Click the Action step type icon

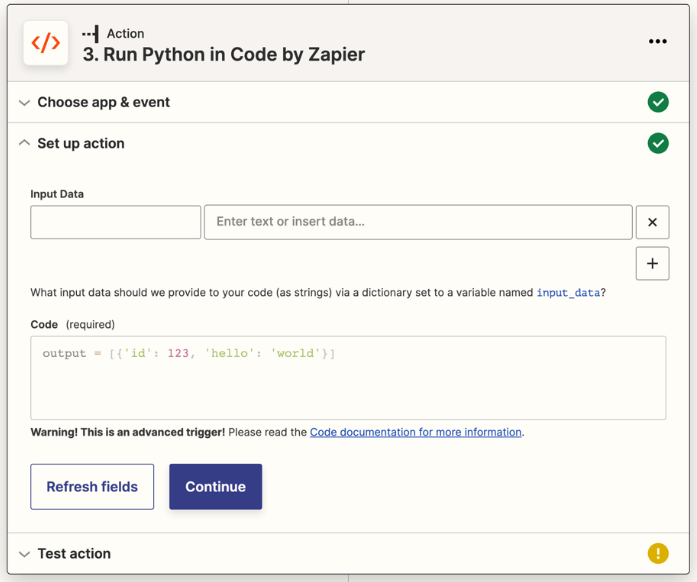tap(91, 33)
